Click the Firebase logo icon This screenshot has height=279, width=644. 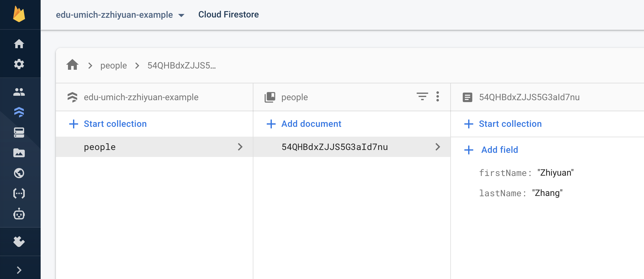tap(19, 15)
